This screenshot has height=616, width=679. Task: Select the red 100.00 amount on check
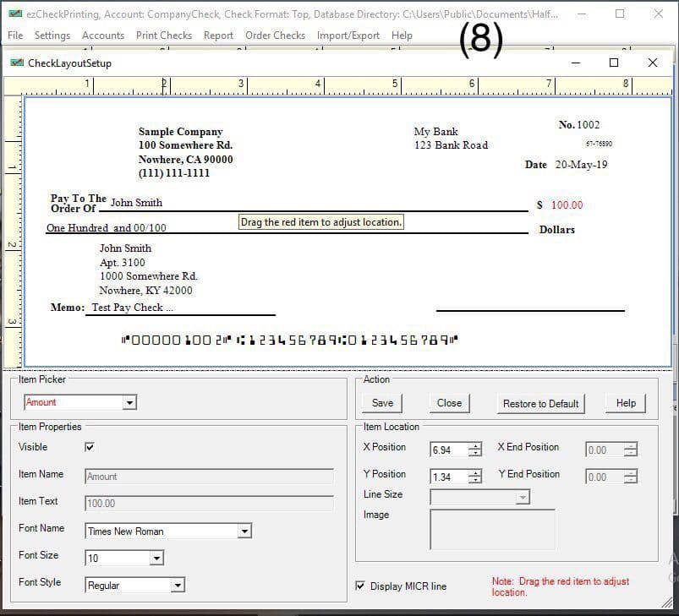pyautogui.click(x=567, y=205)
